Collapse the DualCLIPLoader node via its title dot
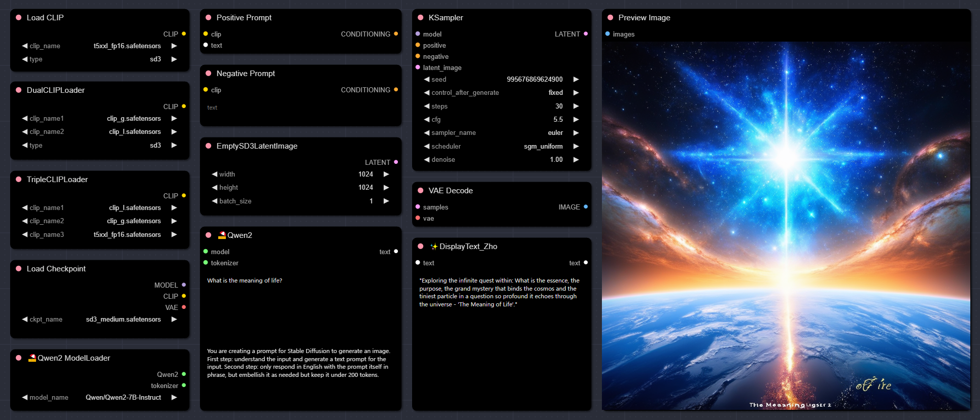Image resolution: width=980 pixels, height=420 pixels. click(x=19, y=90)
